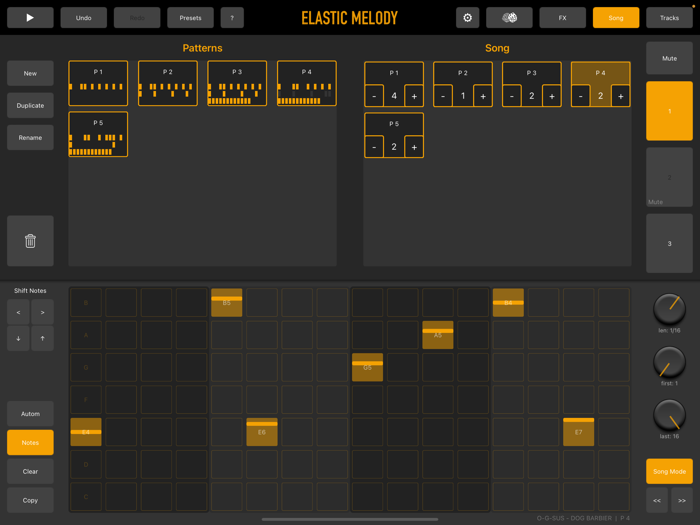The height and width of the screenshot is (525, 700).
Task: Toggle the E7 note cell
Action: [579, 432]
